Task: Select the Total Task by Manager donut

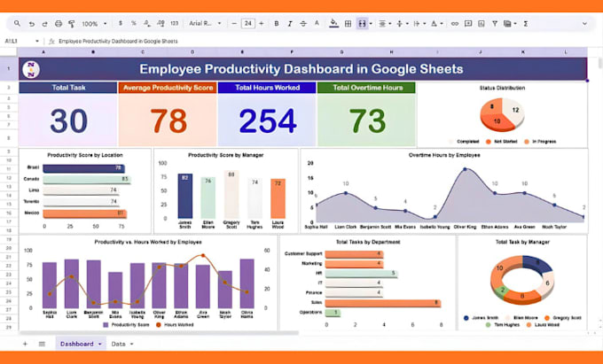Action: tap(522, 280)
